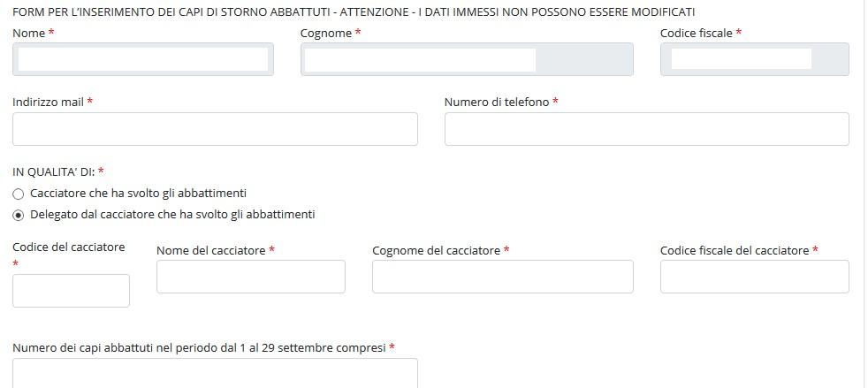Click the numero dei capi abbattuti field

(215, 374)
